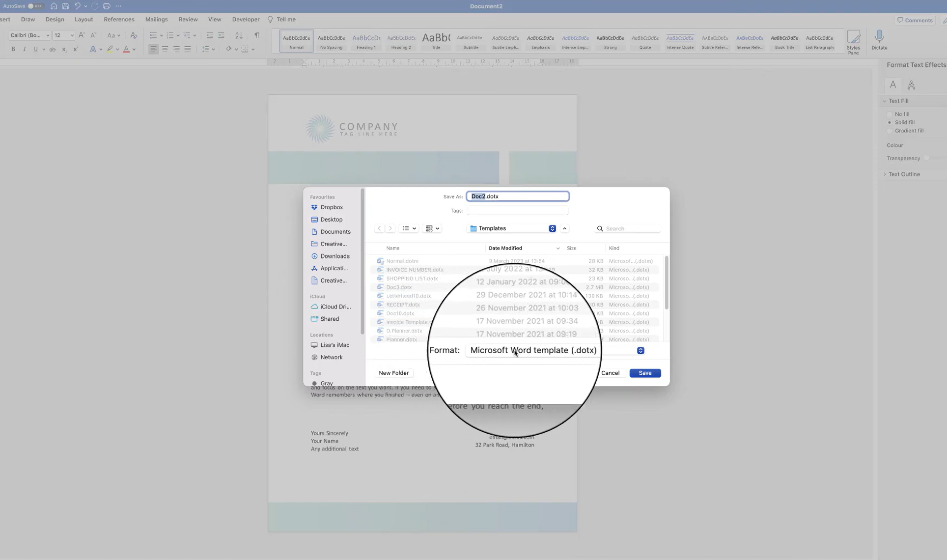Apply the Heading 2 style
The height and width of the screenshot is (560, 947).
point(401,41)
